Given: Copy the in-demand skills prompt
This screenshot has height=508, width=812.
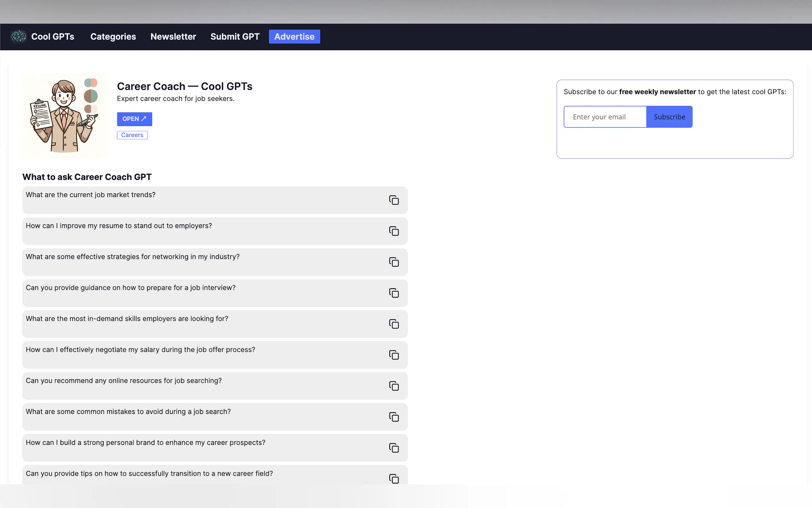Looking at the screenshot, I should 394,324.
